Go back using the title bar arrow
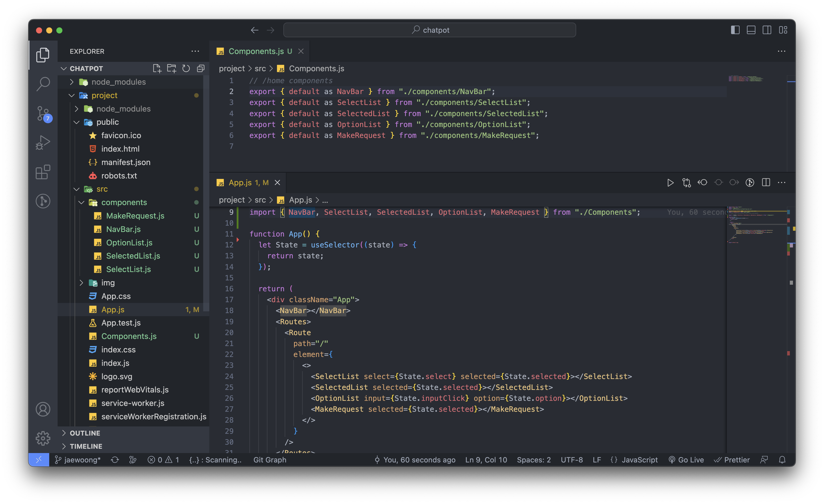 tap(254, 30)
